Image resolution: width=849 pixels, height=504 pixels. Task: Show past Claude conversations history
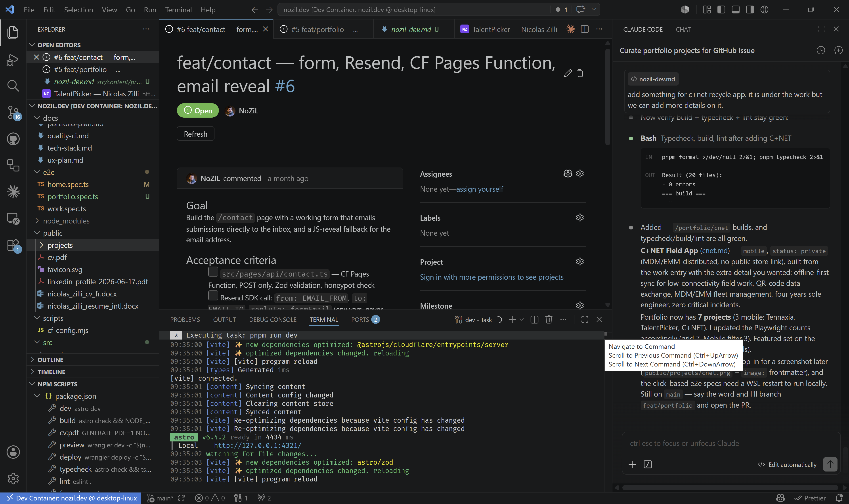pos(820,50)
